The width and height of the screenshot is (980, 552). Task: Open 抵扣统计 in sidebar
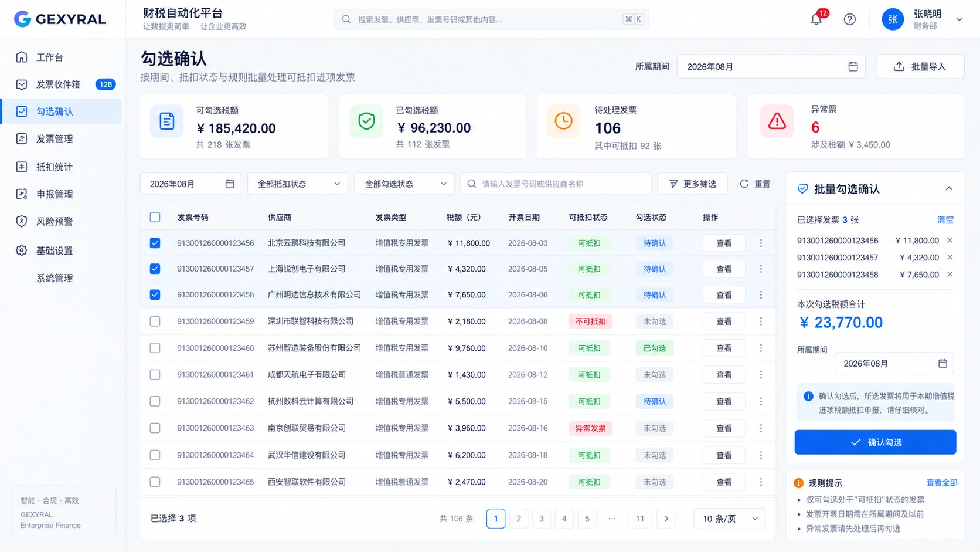coord(62,167)
